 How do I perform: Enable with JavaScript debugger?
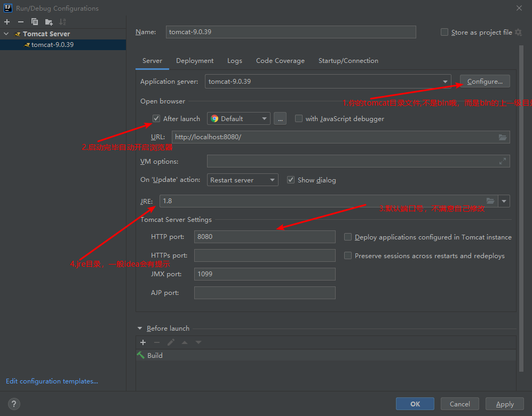[299, 118]
